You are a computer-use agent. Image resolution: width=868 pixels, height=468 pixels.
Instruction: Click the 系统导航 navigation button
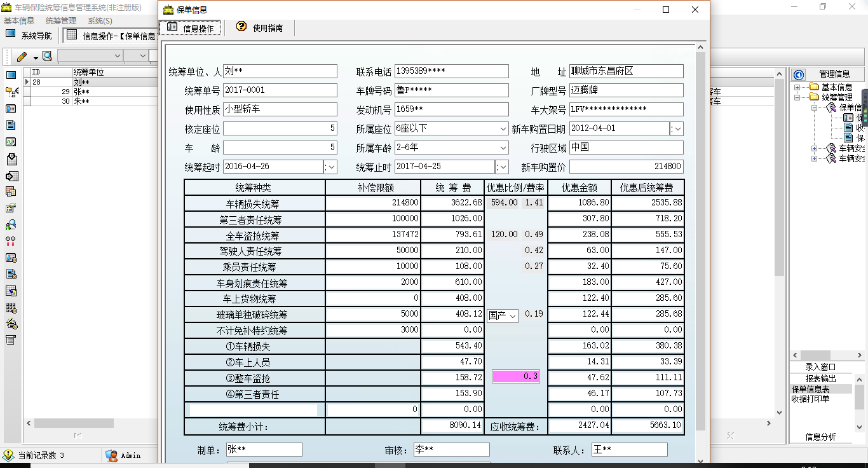29,36
